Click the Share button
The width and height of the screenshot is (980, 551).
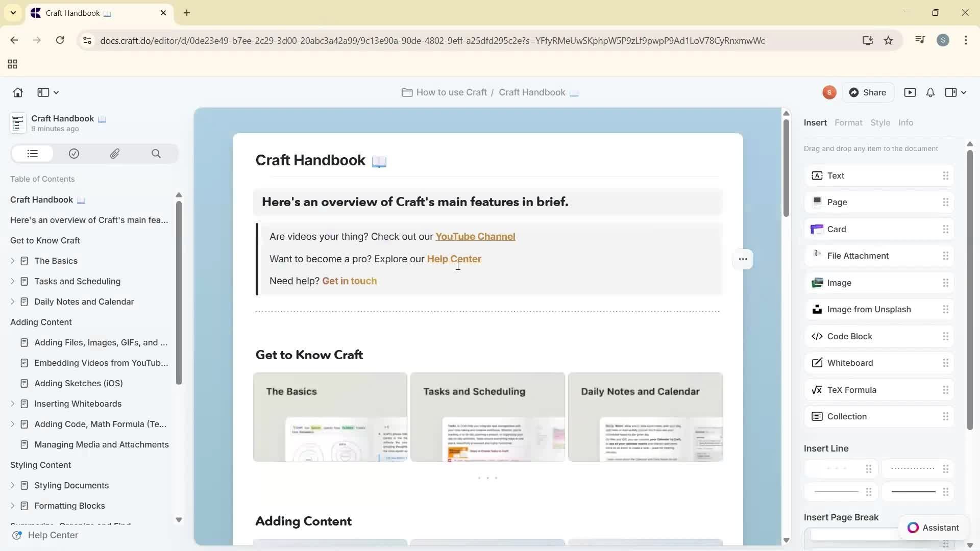(x=869, y=92)
